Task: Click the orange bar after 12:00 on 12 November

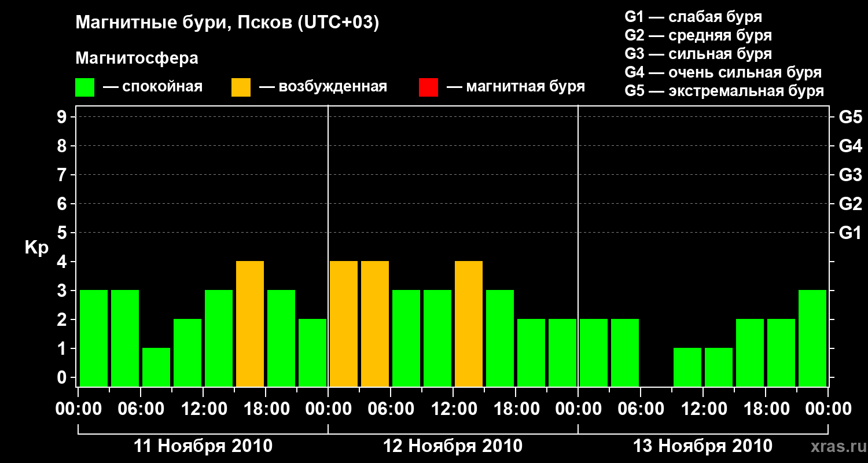Action: [469, 324]
